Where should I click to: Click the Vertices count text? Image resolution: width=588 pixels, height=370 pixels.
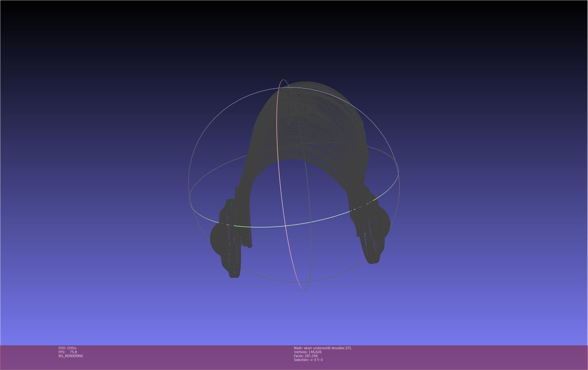[307, 352]
